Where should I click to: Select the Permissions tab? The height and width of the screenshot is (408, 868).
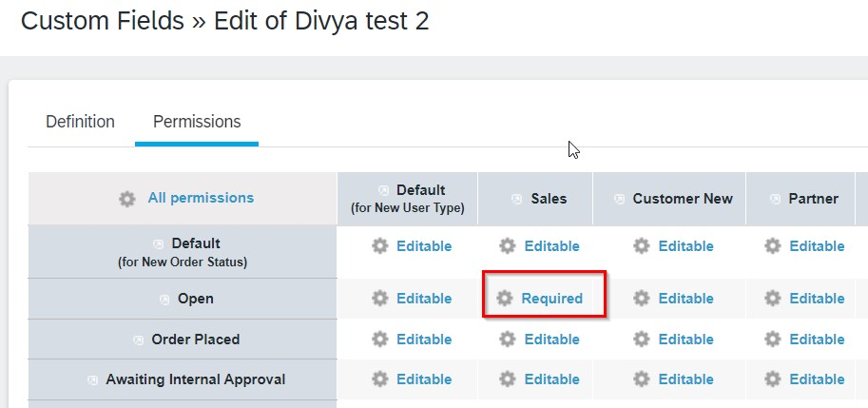point(197,122)
